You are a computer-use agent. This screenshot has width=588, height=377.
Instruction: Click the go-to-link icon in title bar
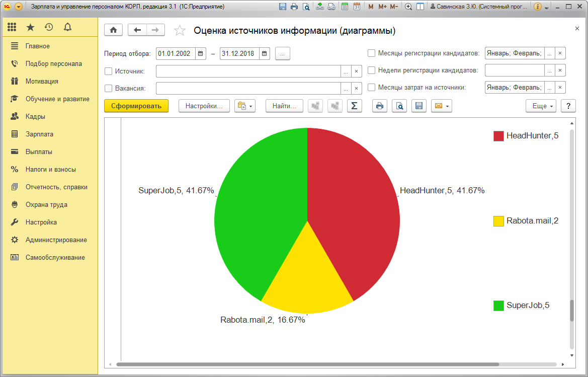click(x=331, y=7)
